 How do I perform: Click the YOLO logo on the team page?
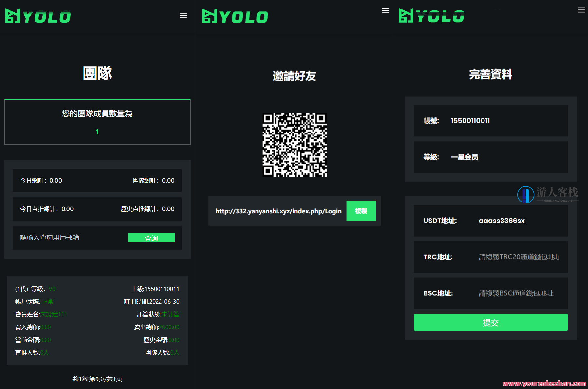coord(38,15)
